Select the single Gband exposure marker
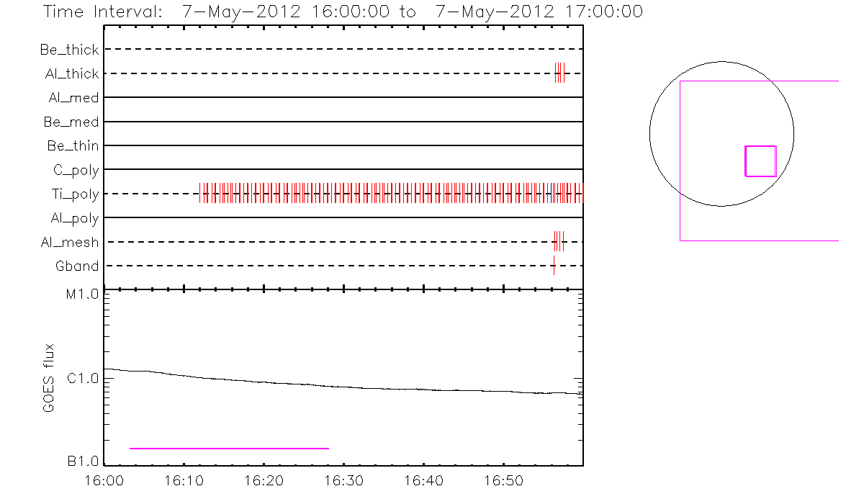Screen dimensions: 864x504 (554, 266)
